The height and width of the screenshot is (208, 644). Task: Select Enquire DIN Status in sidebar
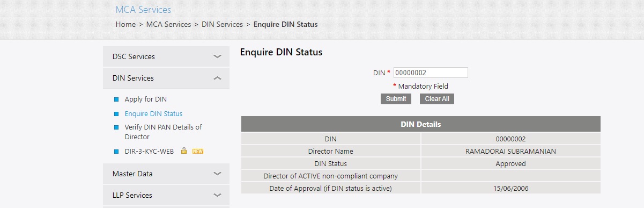[x=153, y=114]
